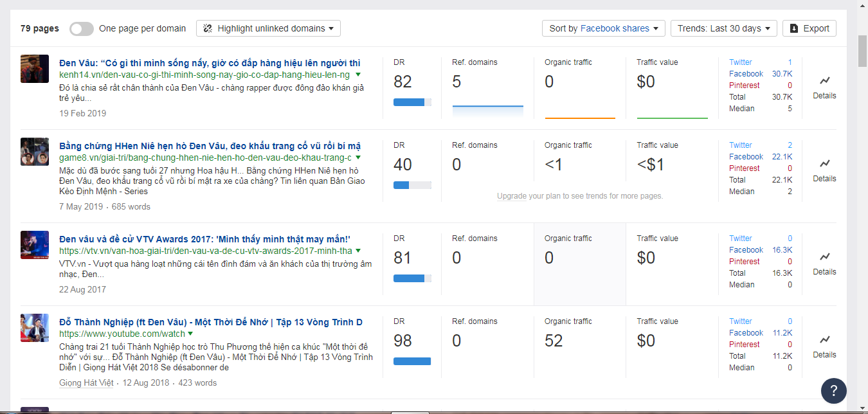Click the Upgrade your plan link

coord(513,196)
